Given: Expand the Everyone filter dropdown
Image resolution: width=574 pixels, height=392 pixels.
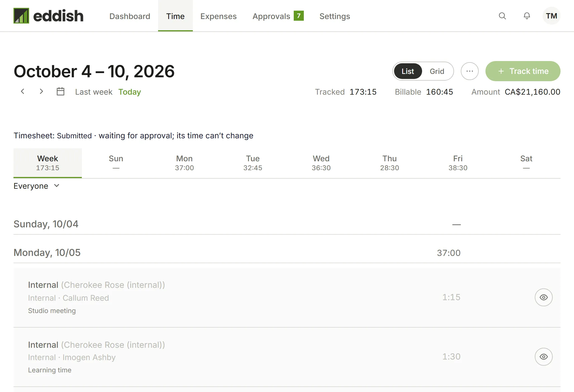Looking at the screenshot, I should [36, 186].
